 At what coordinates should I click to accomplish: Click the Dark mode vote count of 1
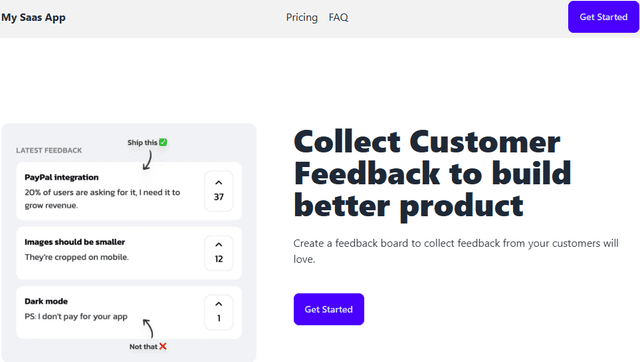(x=219, y=318)
